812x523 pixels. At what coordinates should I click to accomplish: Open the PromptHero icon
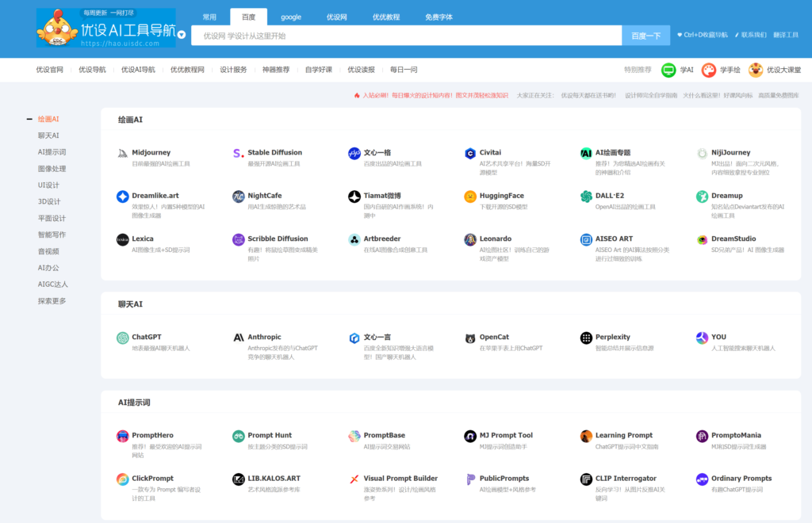pyautogui.click(x=122, y=436)
